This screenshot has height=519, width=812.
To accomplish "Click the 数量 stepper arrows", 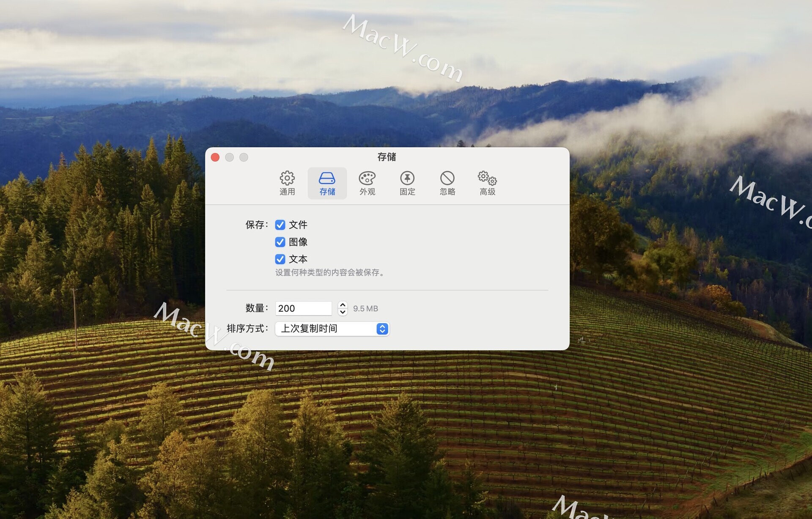I will click(343, 308).
